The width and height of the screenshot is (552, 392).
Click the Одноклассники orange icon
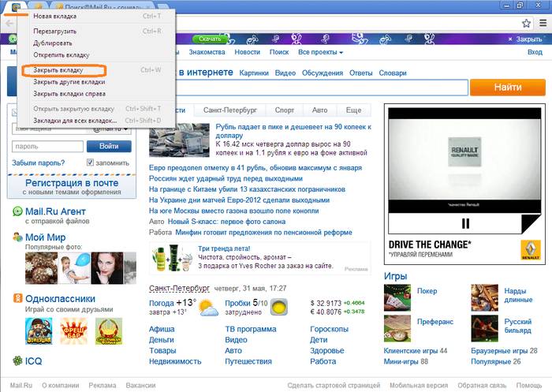[17, 298]
